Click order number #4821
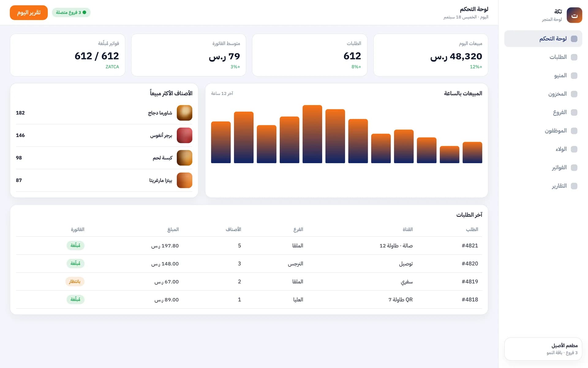The width and height of the screenshot is (588, 368). (x=470, y=246)
